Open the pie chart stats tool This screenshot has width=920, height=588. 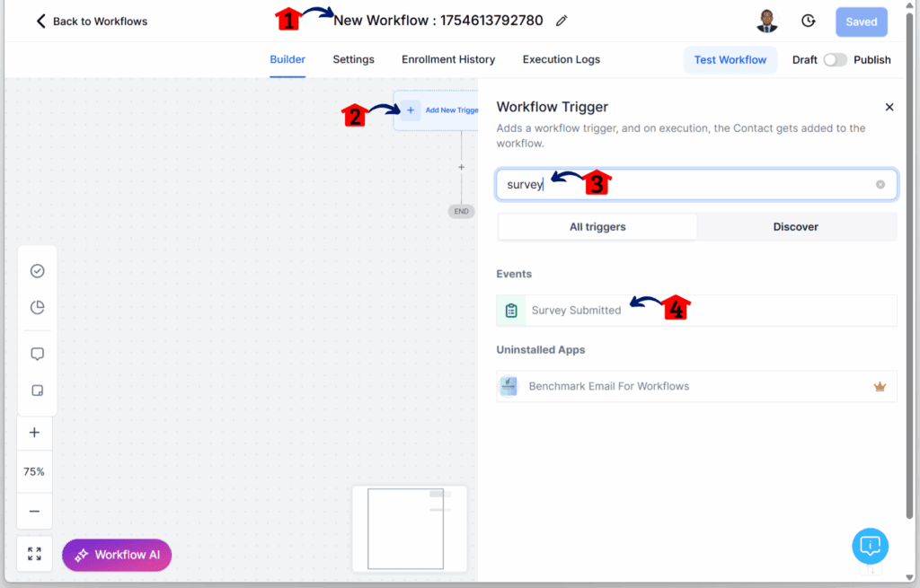(37, 307)
